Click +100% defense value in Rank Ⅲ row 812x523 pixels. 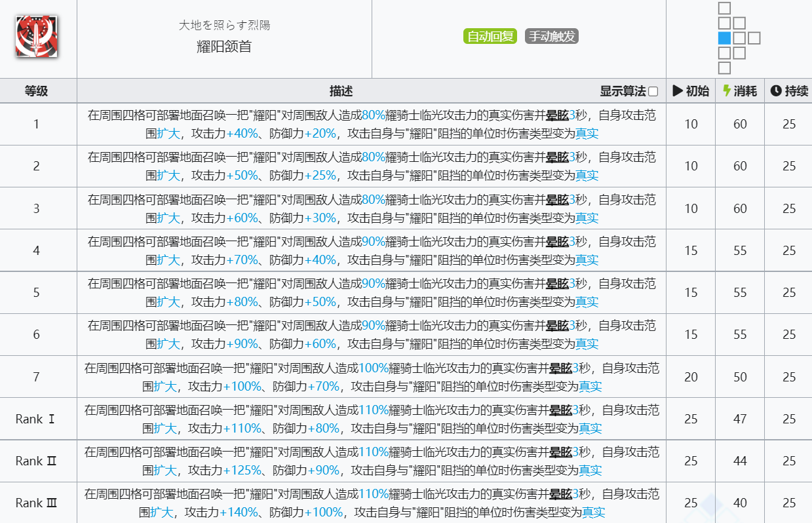[324, 513]
